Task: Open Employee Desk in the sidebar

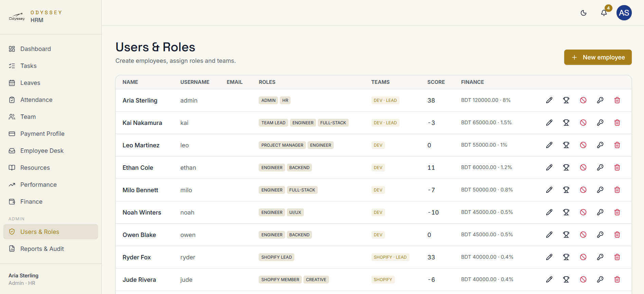Action: pyautogui.click(x=51, y=151)
